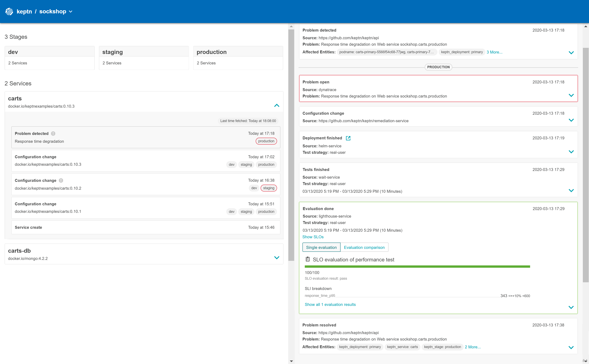Open the production stage card
This screenshot has height=364, width=589.
(x=238, y=58)
